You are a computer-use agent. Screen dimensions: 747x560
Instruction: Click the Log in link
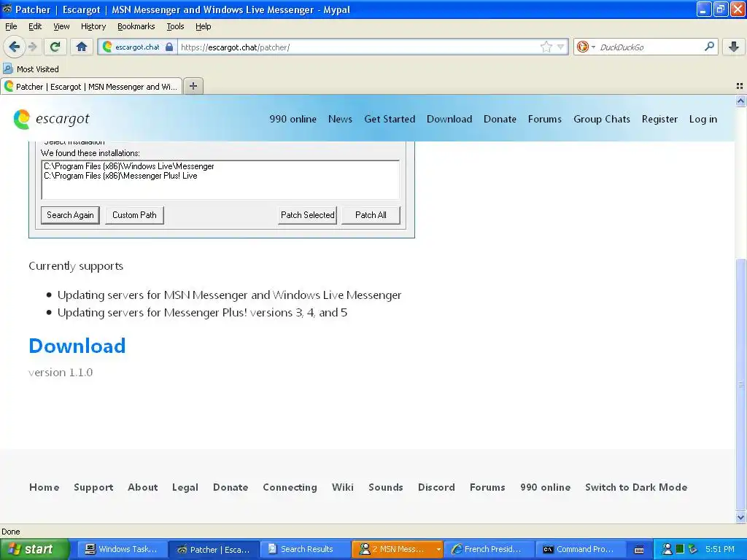tap(703, 119)
